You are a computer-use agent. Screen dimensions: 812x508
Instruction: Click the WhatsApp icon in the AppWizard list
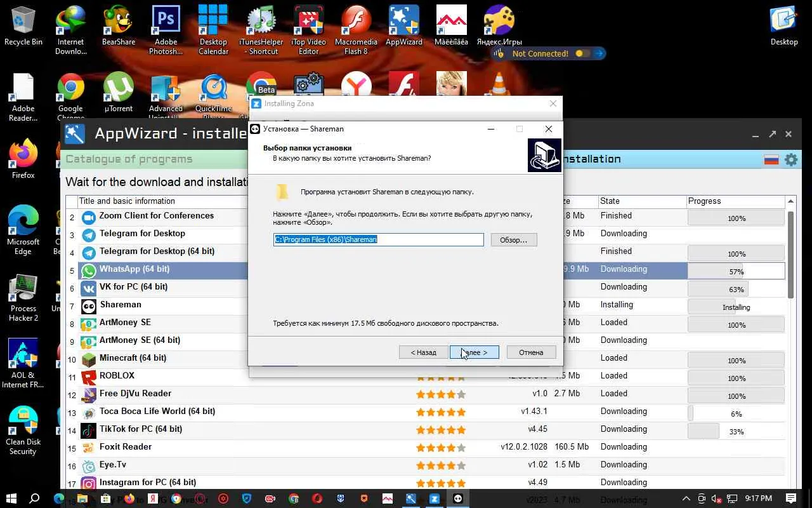(x=89, y=271)
